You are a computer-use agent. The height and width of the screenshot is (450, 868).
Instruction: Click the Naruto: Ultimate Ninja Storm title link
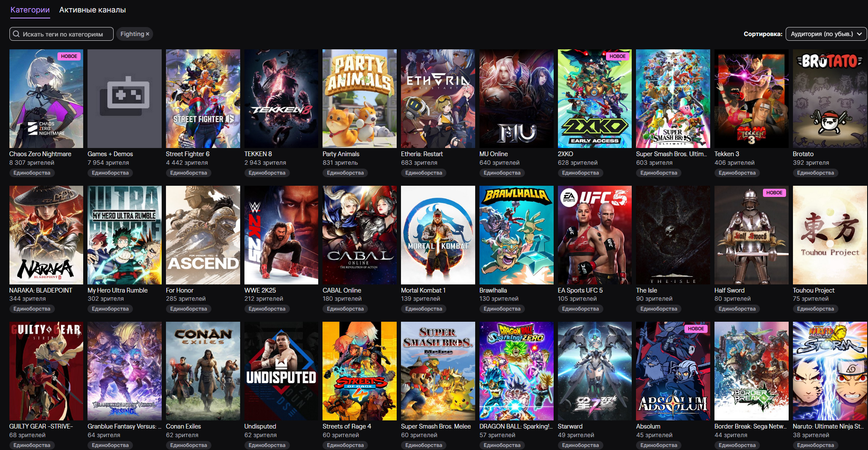829,426
